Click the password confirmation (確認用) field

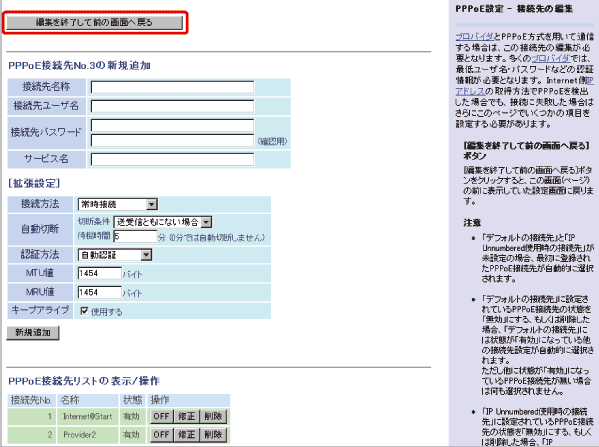(x=172, y=140)
